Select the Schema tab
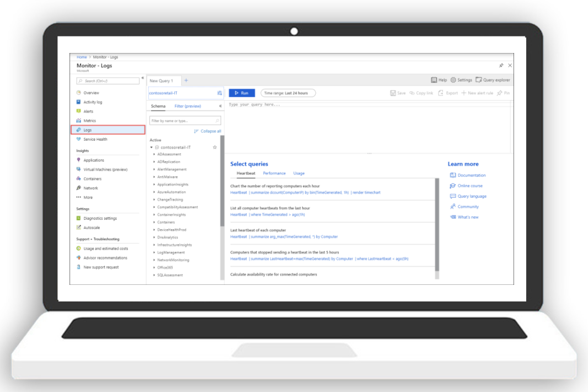The width and height of the screenshot is (588, 392). click(x=158, y=106)
